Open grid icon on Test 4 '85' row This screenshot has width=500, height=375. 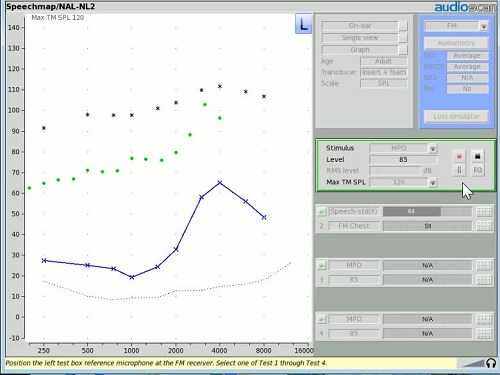pyautogui.click(x=484, y=333)
